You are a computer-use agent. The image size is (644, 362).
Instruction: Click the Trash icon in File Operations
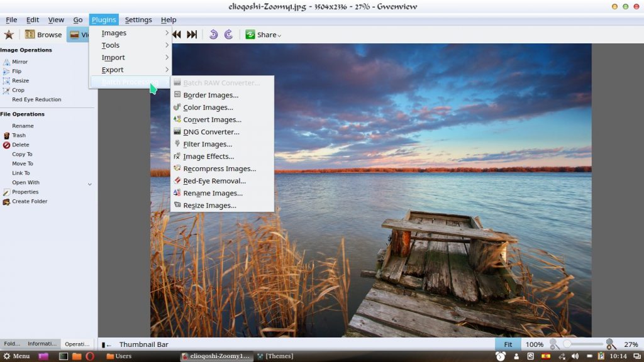pyautogui.click(x=6, y=136)
